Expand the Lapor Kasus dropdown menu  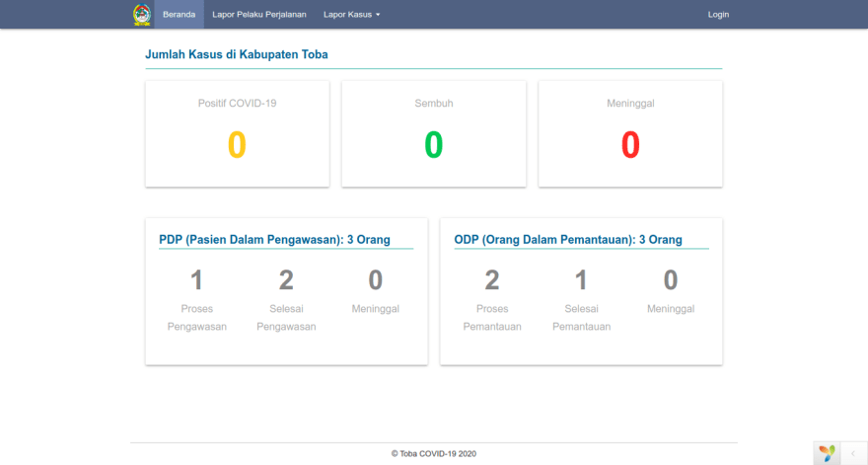pyautogui.click(x=351, y=15)
